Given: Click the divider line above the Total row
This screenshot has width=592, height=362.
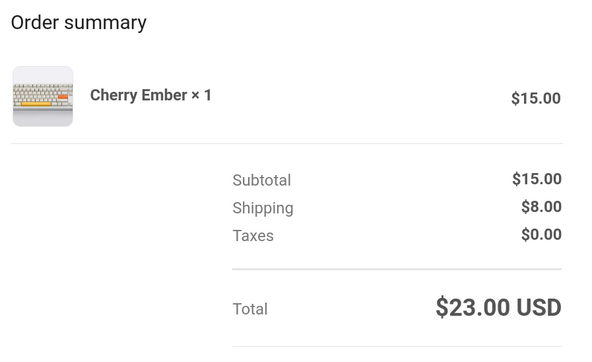Looking at the screenshot, I should (397, 269).
